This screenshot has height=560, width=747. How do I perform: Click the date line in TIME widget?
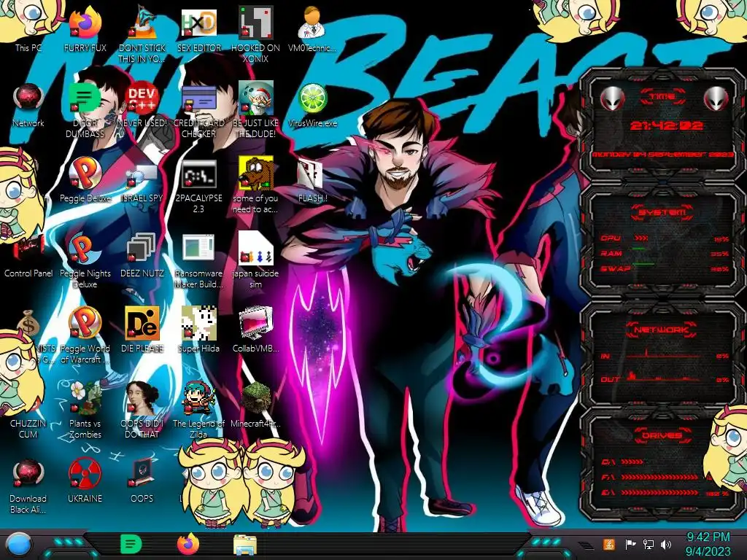(x=662, y=155)
